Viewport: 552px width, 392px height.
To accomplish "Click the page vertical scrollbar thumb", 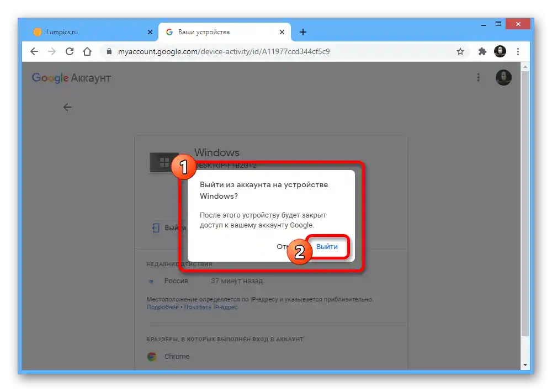I will coord(526,204).
